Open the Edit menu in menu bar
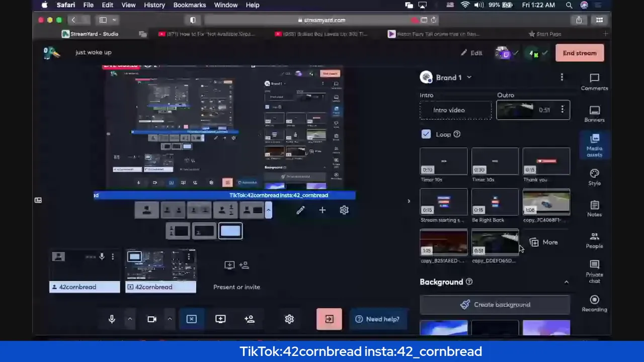 [x=107, y=5]
